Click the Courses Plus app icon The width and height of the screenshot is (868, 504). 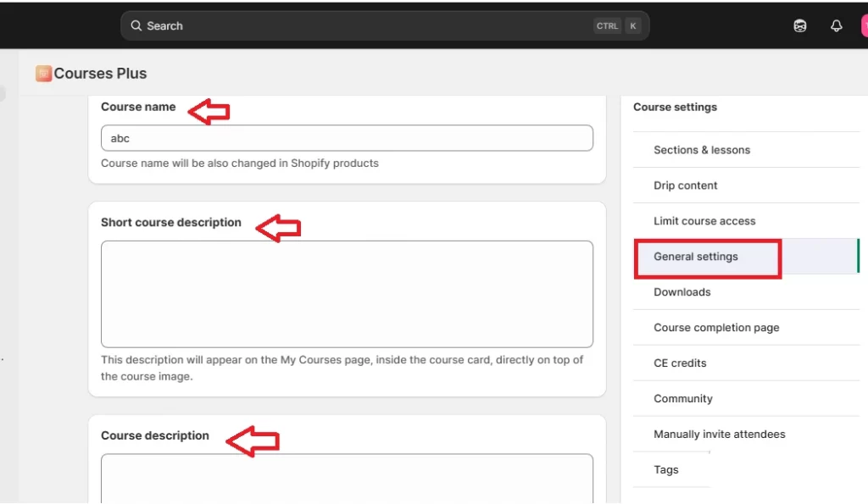coord(42,73)
